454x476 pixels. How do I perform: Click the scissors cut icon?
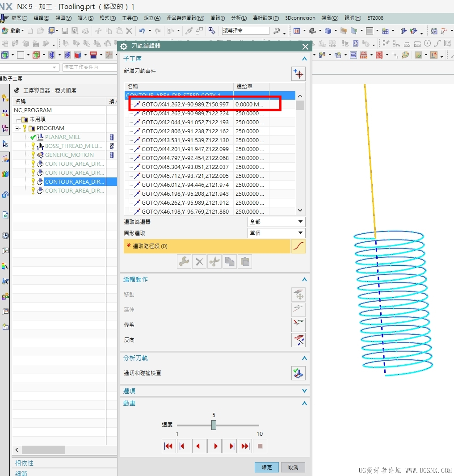click(214, 261)
